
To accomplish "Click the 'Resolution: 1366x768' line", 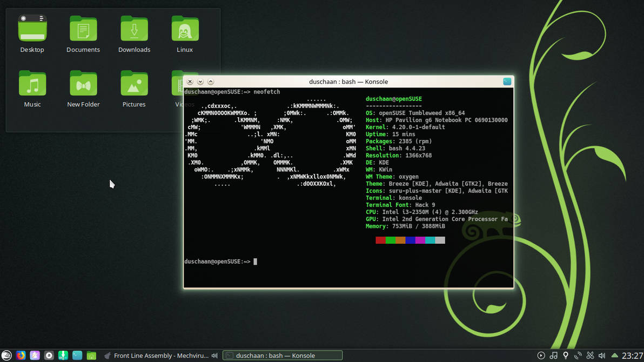I will click(x=399, y=155).
